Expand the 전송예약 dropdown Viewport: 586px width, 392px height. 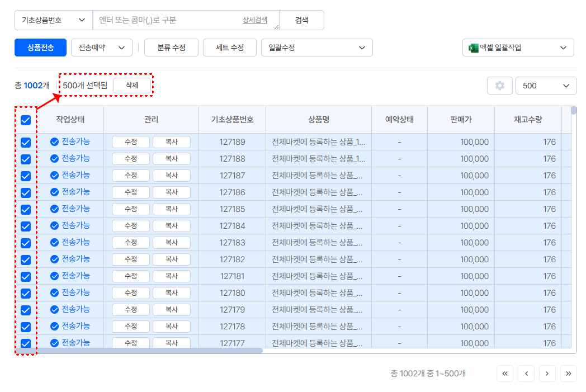(101, 48)
